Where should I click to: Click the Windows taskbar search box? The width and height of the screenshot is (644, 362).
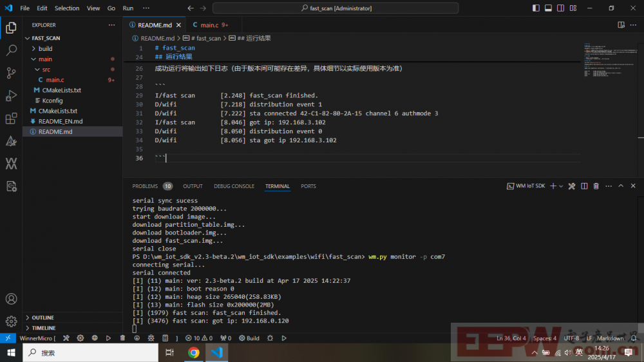point(90,352)
